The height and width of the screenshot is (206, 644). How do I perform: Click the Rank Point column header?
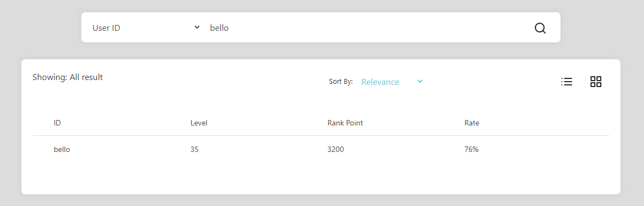pos(345,123)
